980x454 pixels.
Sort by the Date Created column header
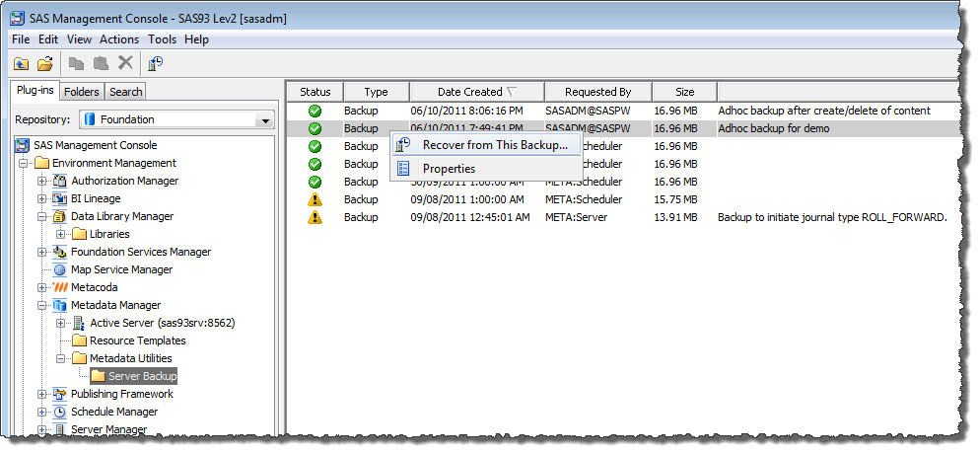[x=477, y=92]
